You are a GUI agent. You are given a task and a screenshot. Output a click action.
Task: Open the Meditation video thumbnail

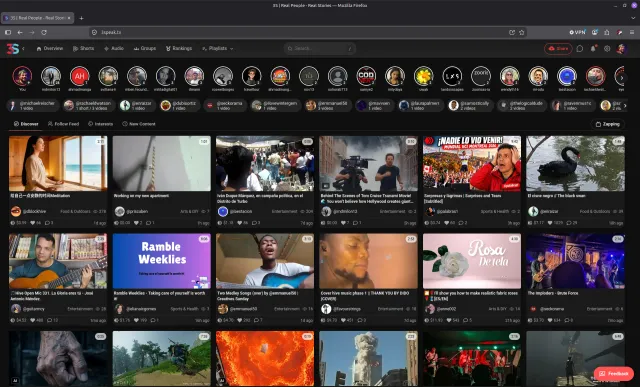coord(58,163)
